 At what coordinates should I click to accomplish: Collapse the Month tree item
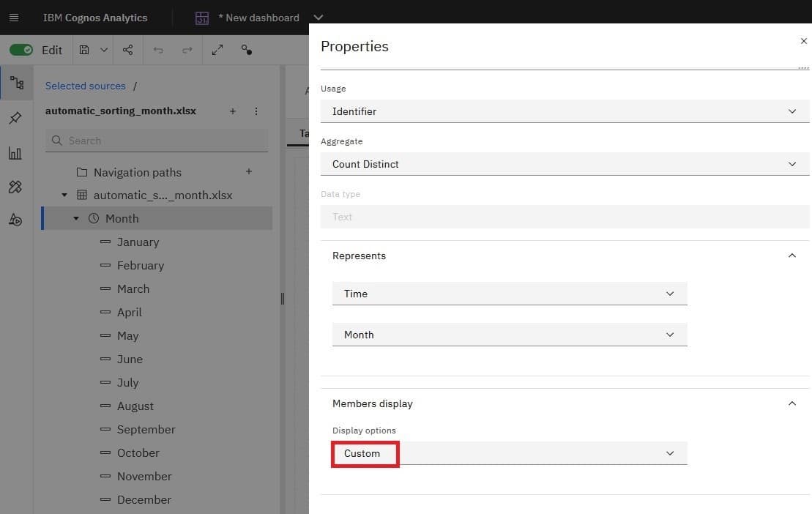point(75,218)
